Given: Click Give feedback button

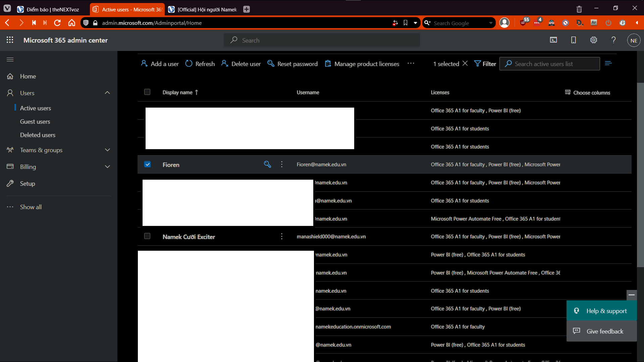Looking at the screenshot, I should pos(601,331).
